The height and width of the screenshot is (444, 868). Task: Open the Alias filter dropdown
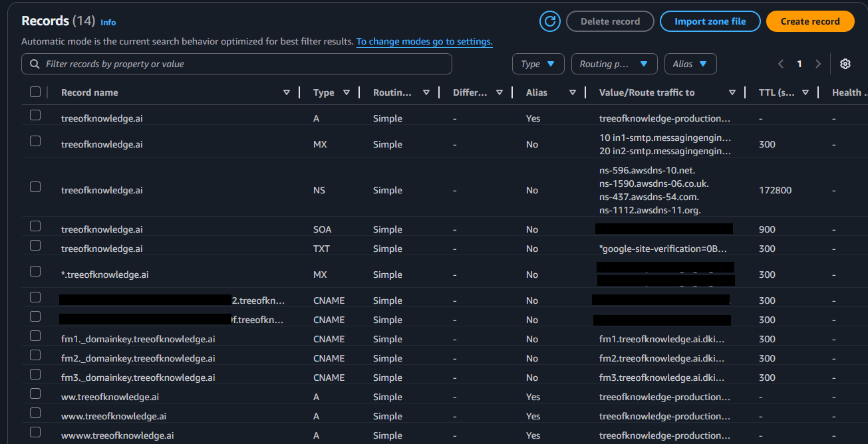(690, 64)
